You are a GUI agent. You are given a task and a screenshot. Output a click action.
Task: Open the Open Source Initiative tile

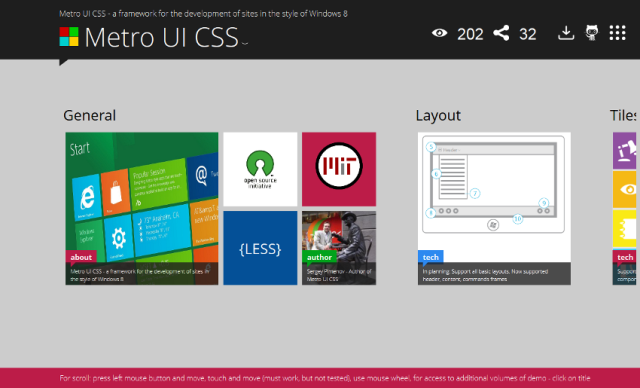(260, 169)
